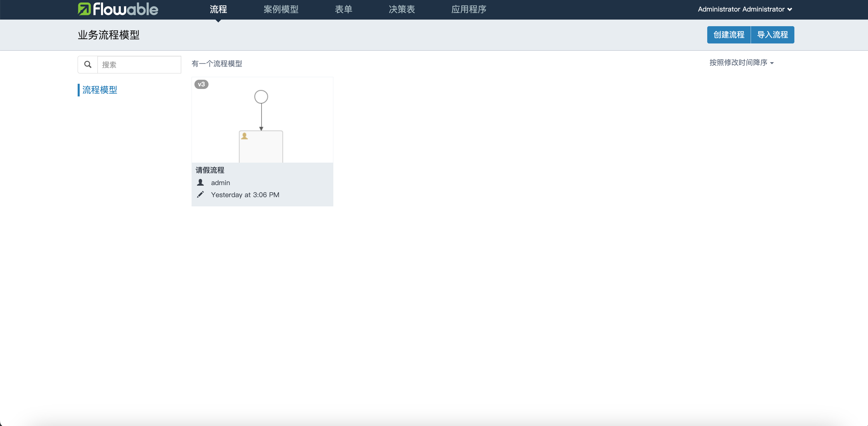Click the pencil last-modified icon
This screenshot has width=868, height=426.
tap(200, 195)
